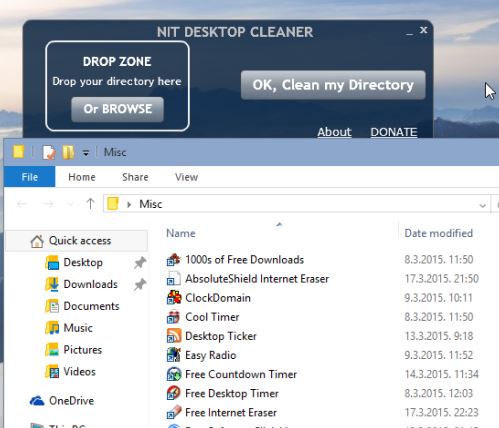
Task: Click the Properties icon in Explorer title bar
Action: [x=49, y=153]
